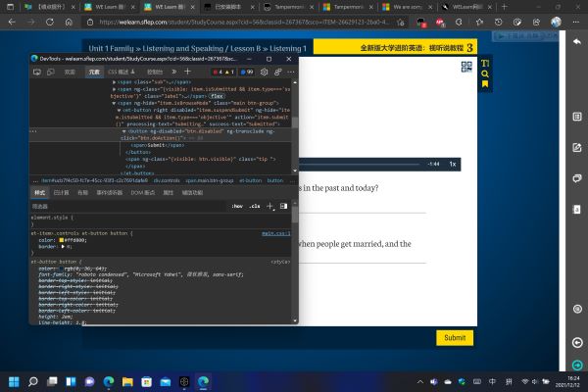Toggle the .cls class editor
This screenshot has height=392, width=588.
pos(255,207)
